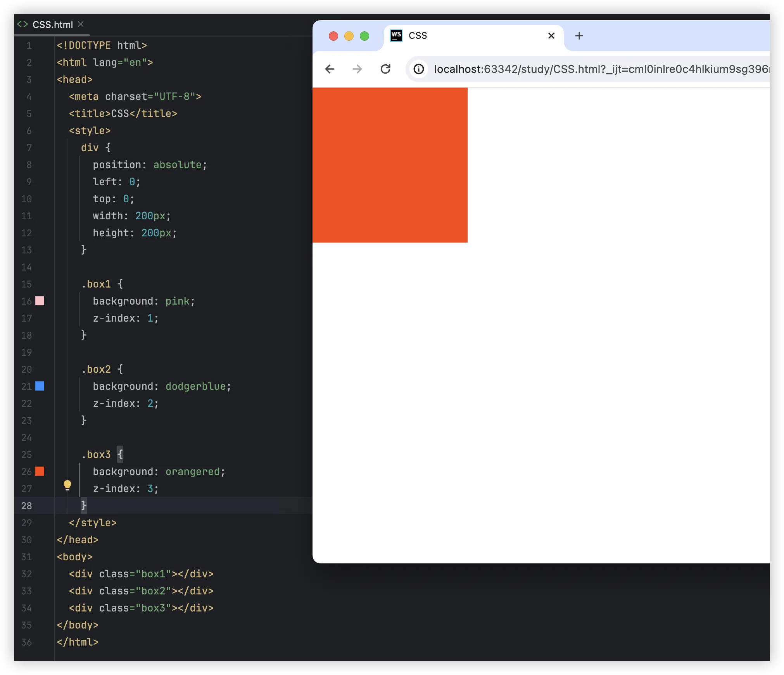Open a new browser tab with plus

coord(579,36)
